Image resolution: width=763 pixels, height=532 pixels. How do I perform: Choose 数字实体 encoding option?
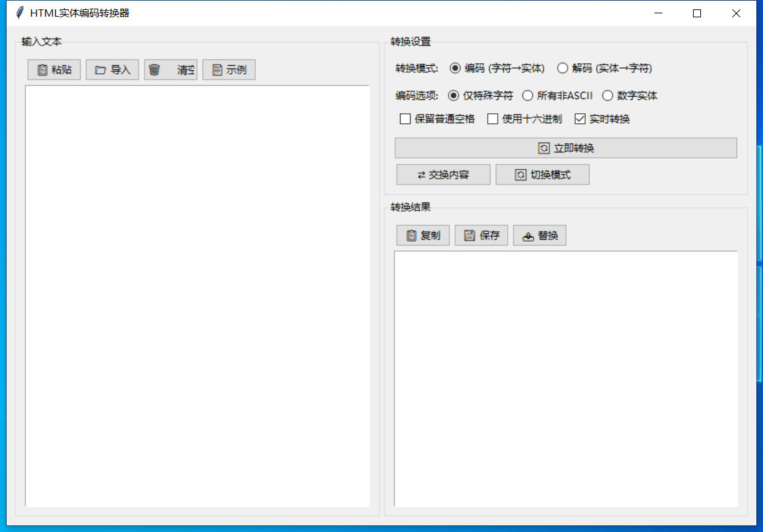(x=630, y=95)
